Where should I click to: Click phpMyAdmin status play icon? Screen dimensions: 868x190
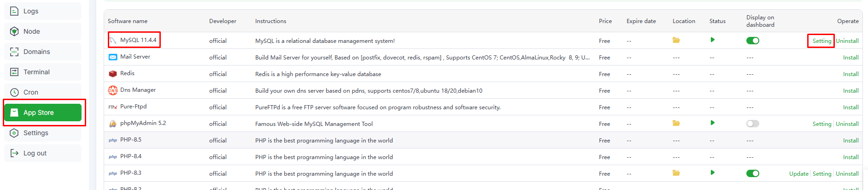pyautogui.click(x=713, y=123)
